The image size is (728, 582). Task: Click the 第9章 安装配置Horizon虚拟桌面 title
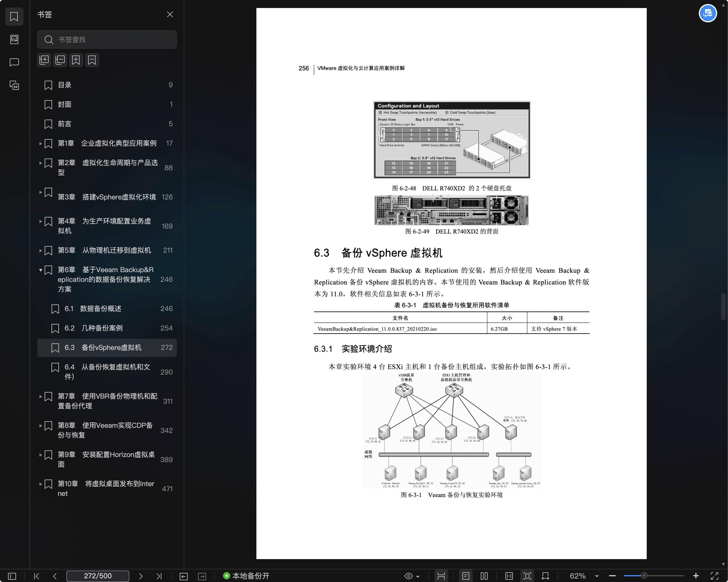point(106,460)
